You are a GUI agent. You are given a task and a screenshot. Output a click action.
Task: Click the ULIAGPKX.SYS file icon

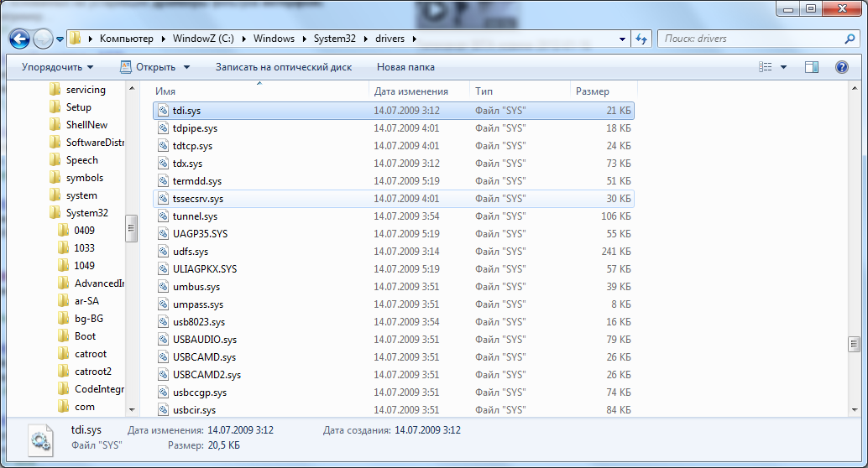(163, 269)
